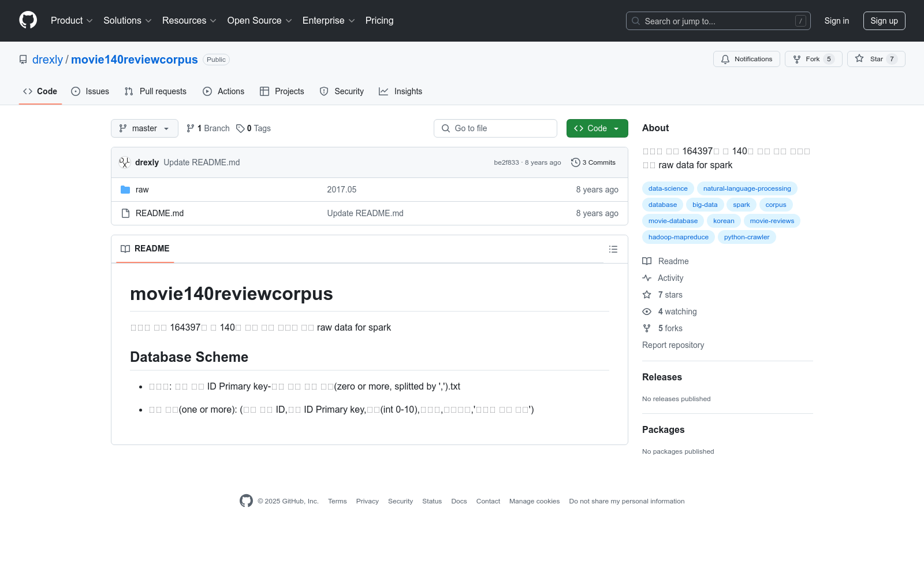Viewport: 924px width, 578px height.
Task: Open the master branch selector
Action: [x=144, y=128]
